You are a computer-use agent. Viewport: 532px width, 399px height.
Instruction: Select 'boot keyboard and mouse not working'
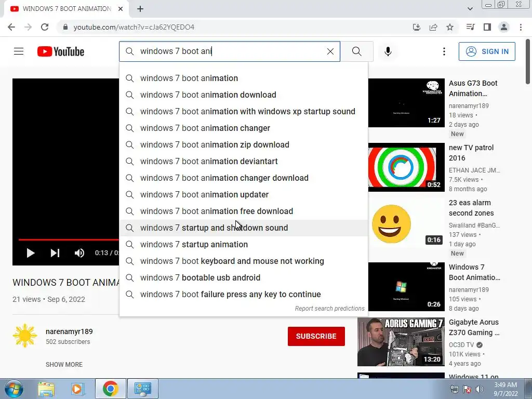tap(244, 261)
